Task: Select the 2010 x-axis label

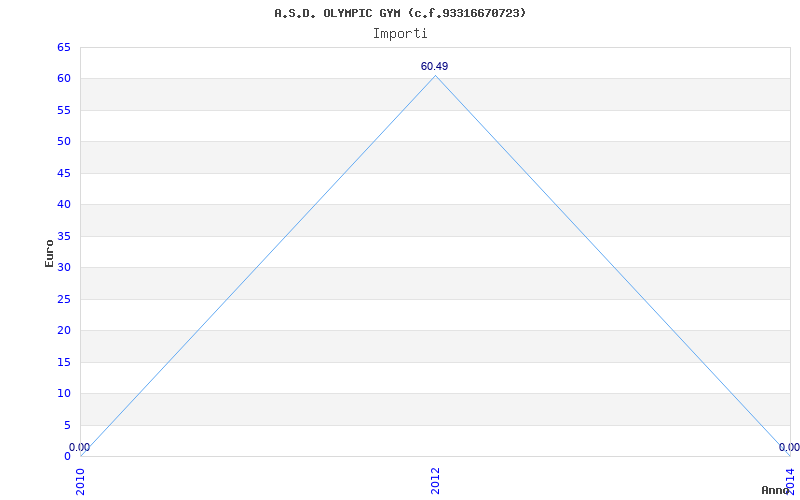Action: pos(81,481)
